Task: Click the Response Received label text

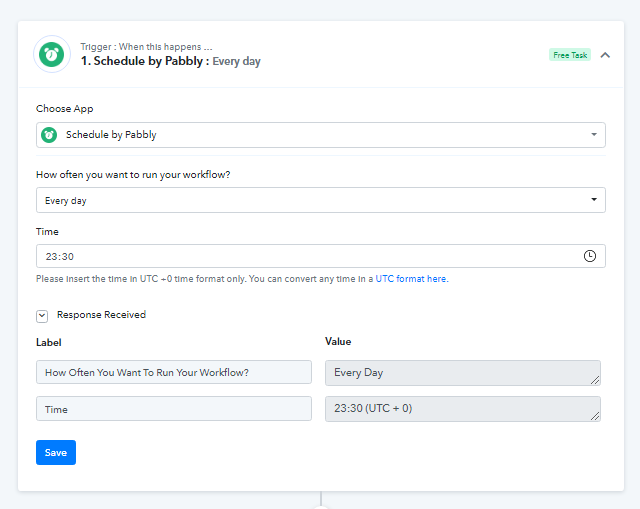Action: (x=101, y=315)
